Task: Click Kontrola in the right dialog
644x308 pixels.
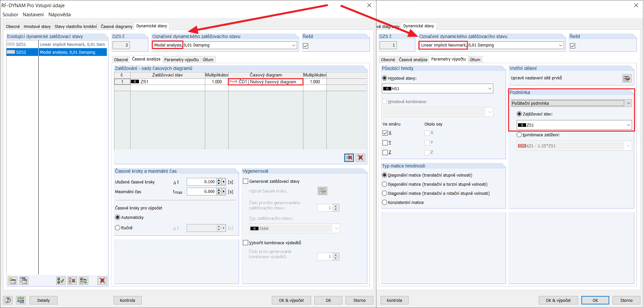Action: [x=394, y=300]
